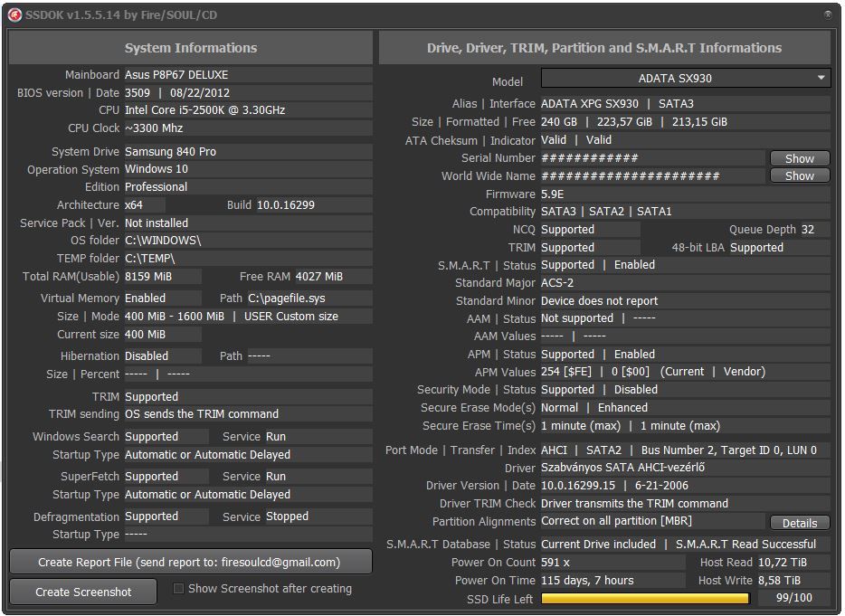This screenshot has height=616, width=845.
Task: Close the SSDOK window
Action: [829, 14]
